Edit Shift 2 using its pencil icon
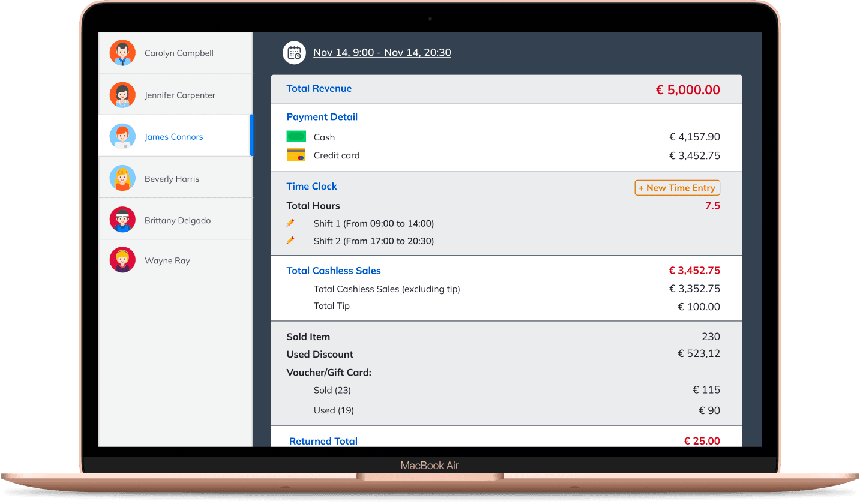860x504 pixels. click(x=291, y=241)
